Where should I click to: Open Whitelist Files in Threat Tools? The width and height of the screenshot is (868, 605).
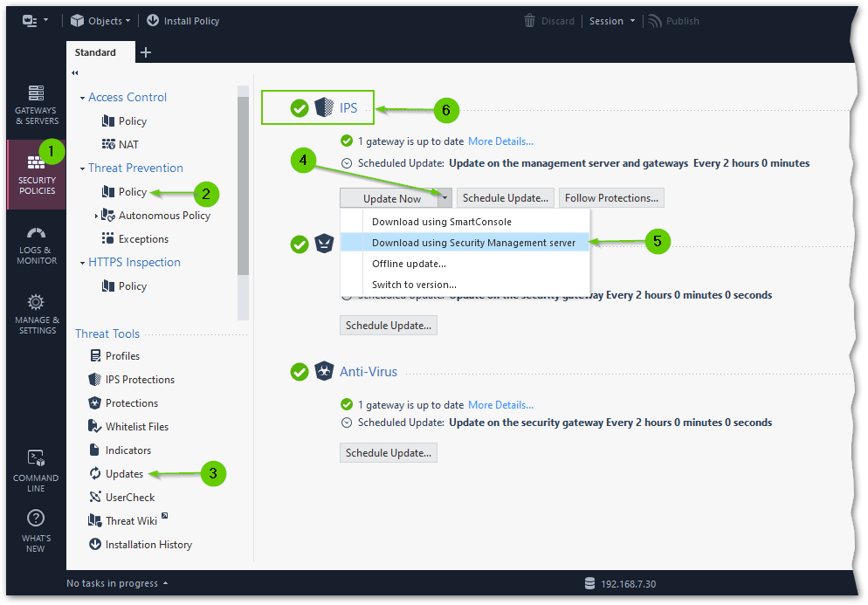pos(128,426)
